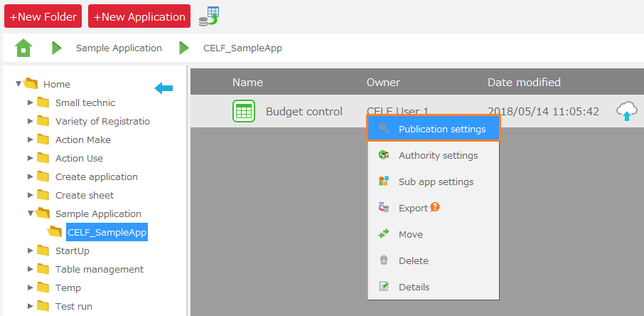Open Sample Application breadcrumb link
This screenshot has height=316, width=644.
tap(119, 48)
